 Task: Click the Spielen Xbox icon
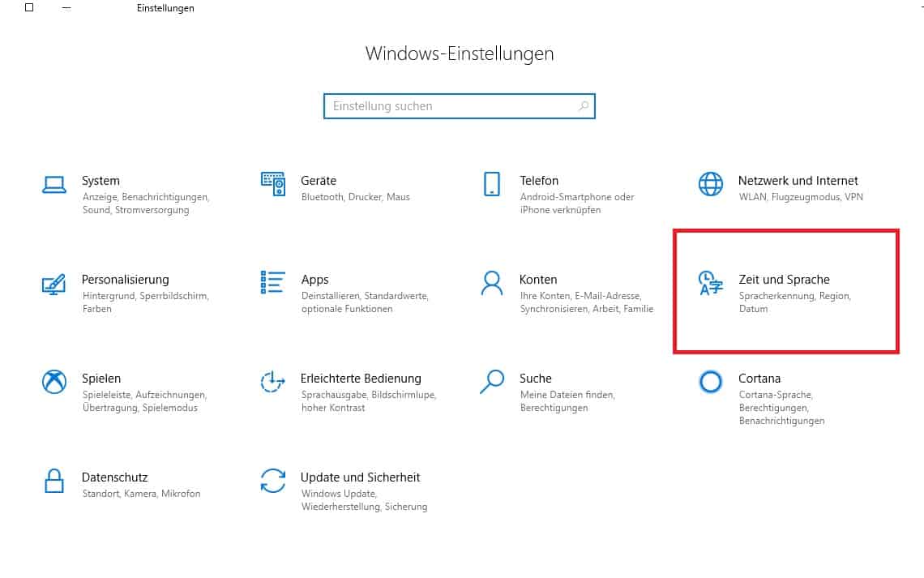(x=54, y=382)
